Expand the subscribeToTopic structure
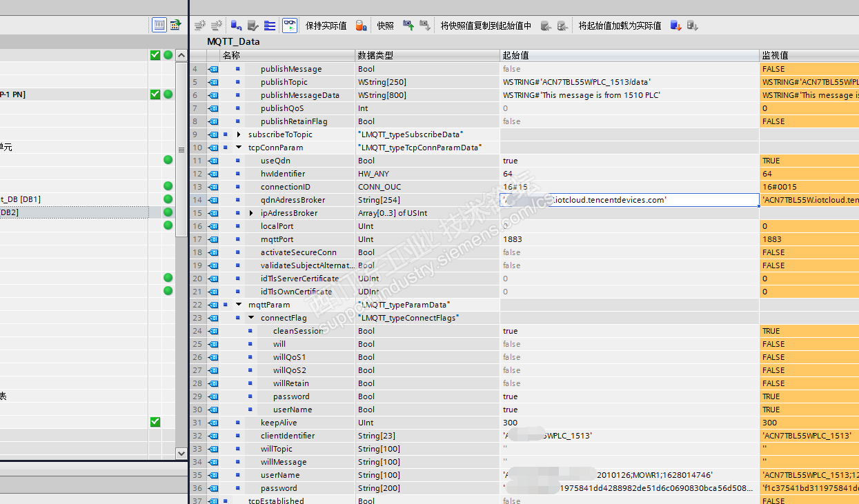Image resolution: width=859 pixels, height=504 pixels. [x=239, y=134]
